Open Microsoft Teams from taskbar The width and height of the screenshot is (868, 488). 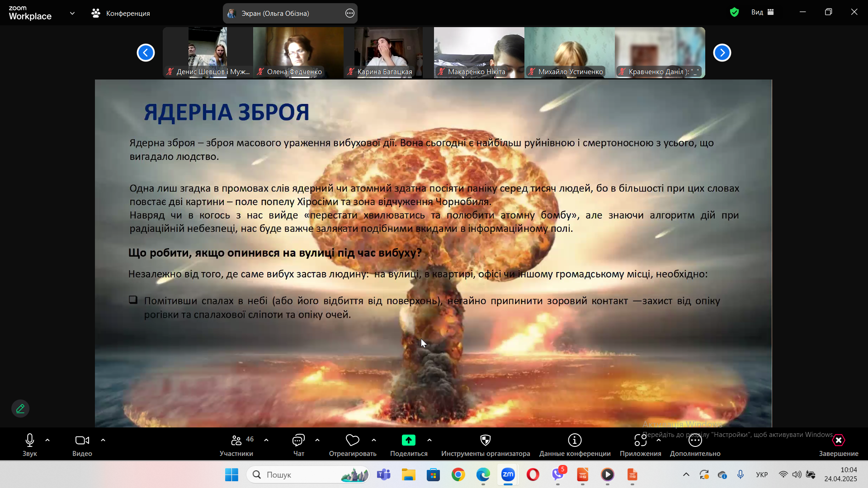click(x=384, y=475)
